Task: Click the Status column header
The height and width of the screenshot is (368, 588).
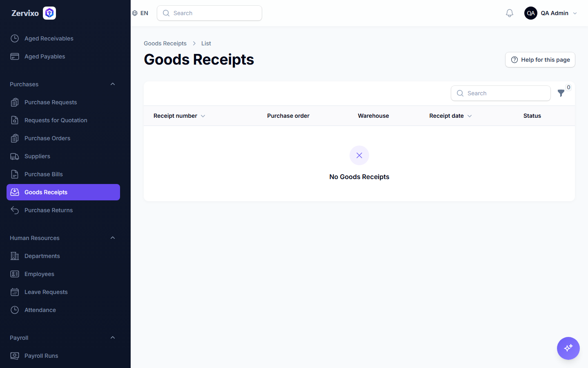Action: point(532,116)
